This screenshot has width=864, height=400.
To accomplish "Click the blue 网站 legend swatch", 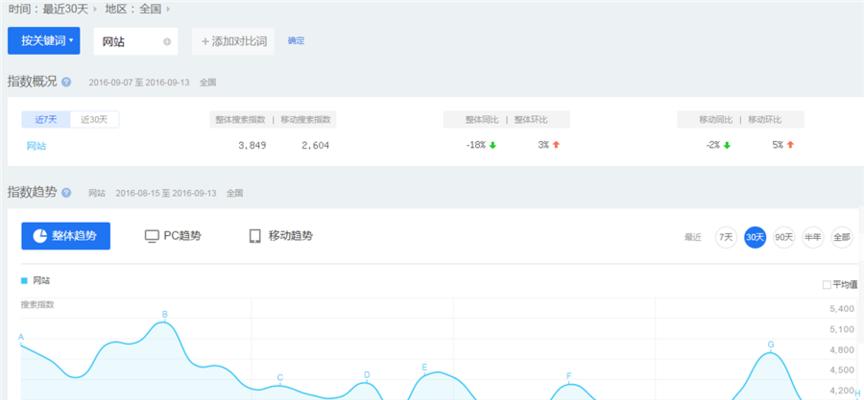I will [x=24, y=281].
